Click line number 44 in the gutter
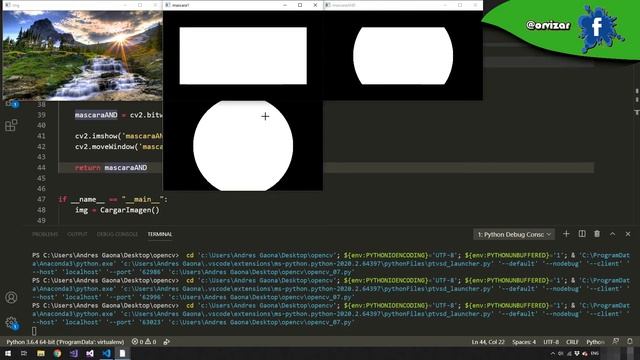Viewport: 640px width, 360px height. [41, 168]
